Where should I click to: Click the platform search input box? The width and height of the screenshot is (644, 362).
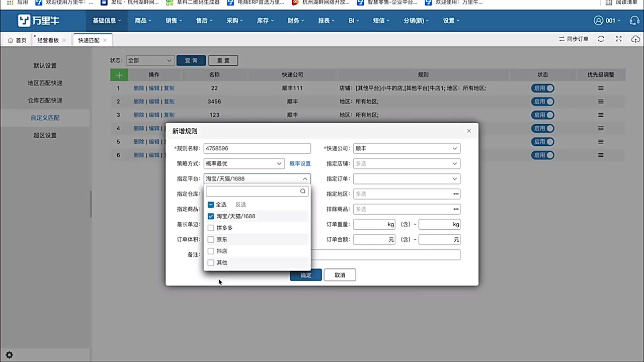point(257,191)
